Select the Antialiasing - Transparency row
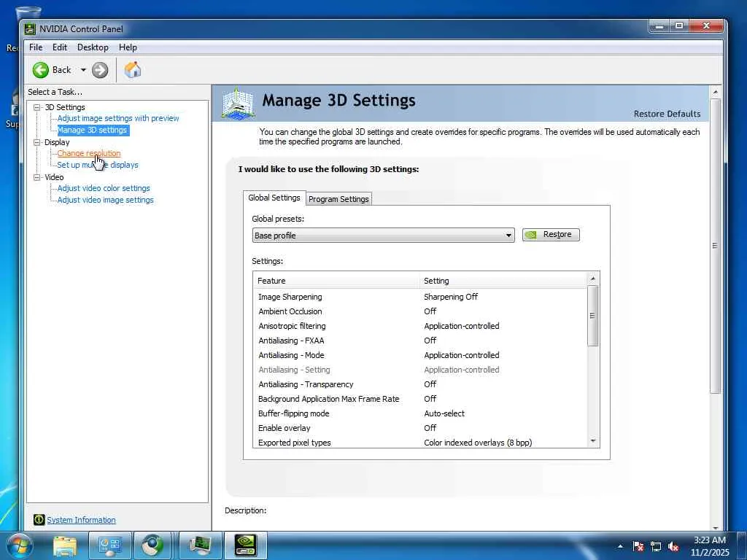 click(421, 384)
